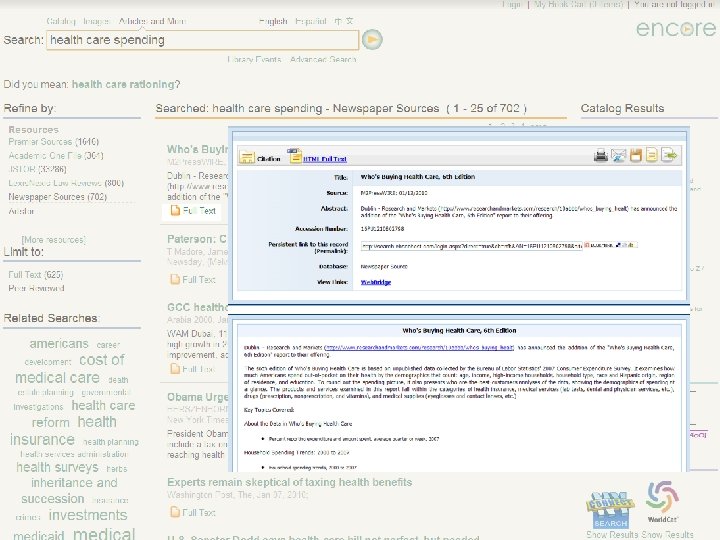This screenshot has height=540, width=720.
Task: Click the HTML Full Text document icon
Action: (294, 156)
